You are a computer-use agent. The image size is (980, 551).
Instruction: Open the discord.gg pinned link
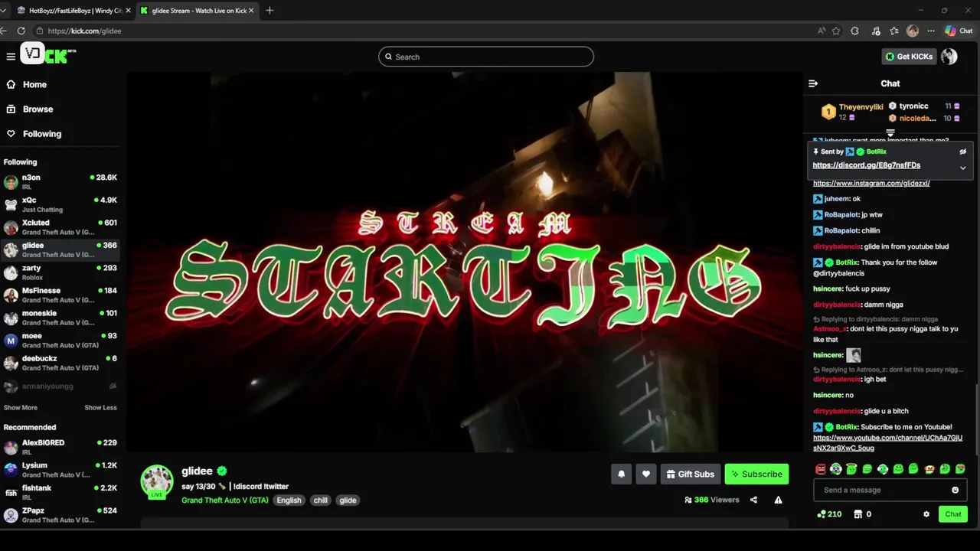(866, 165)
